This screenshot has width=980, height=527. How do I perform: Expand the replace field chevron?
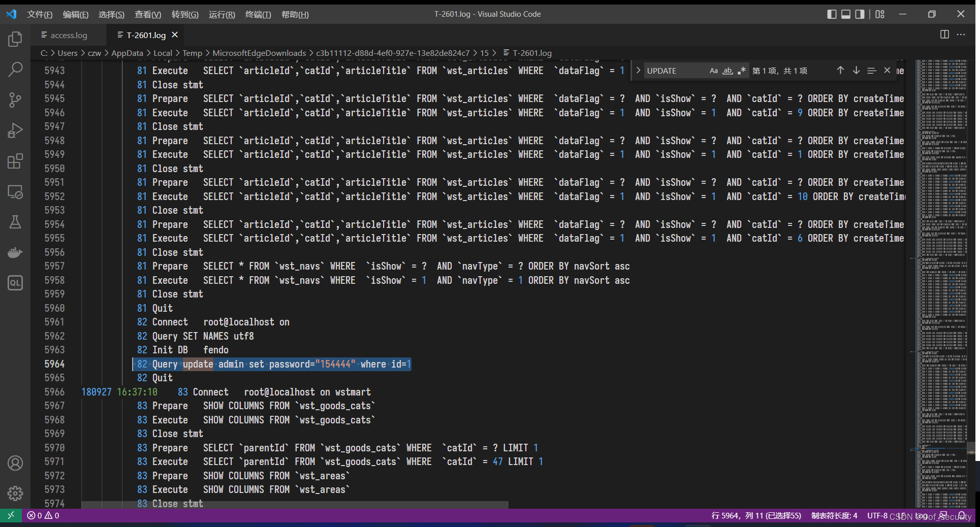point(639,71)
